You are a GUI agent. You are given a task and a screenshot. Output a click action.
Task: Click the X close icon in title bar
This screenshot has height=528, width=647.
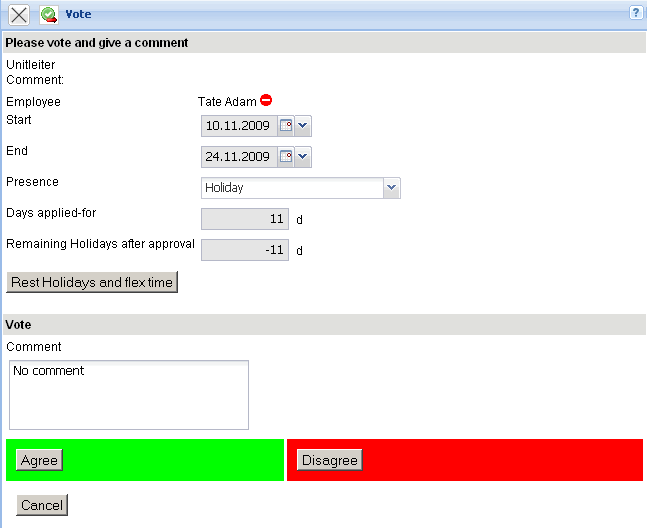(x=18, y=15)
